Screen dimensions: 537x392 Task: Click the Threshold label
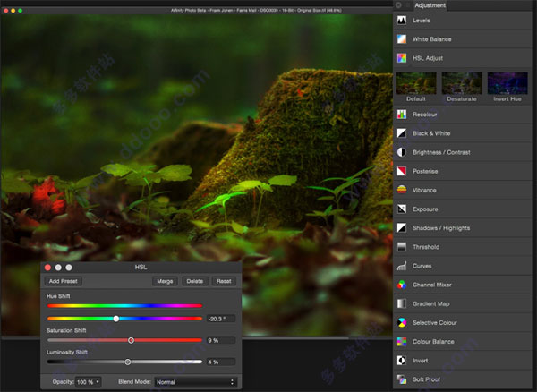click(426, 247)
